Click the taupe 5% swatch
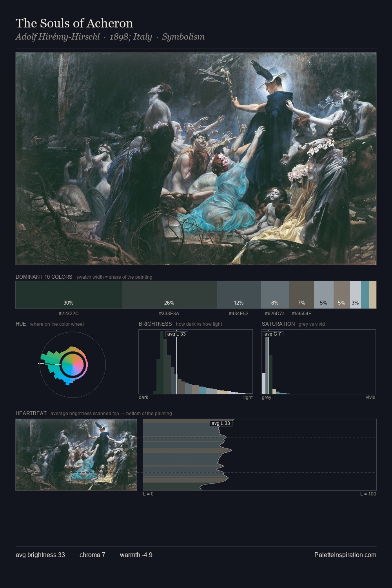Screen dimensions: 392x588 [342, 295]
